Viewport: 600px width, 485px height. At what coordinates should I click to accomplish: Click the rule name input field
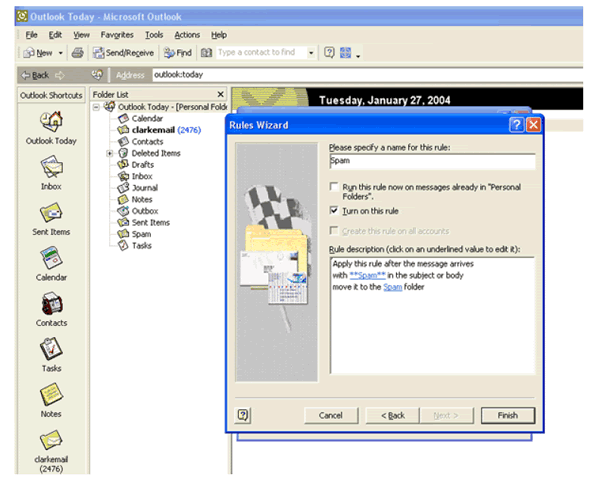[432, 161]
